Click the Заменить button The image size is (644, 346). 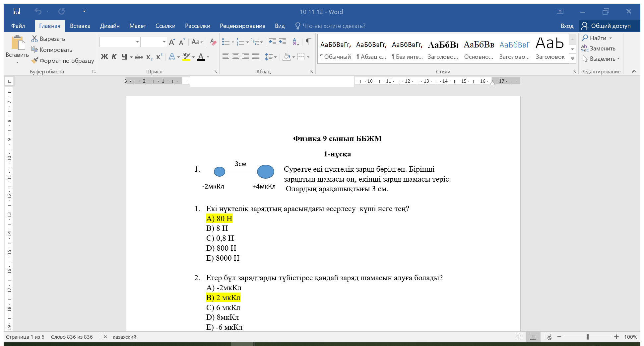tap(599, 48)
